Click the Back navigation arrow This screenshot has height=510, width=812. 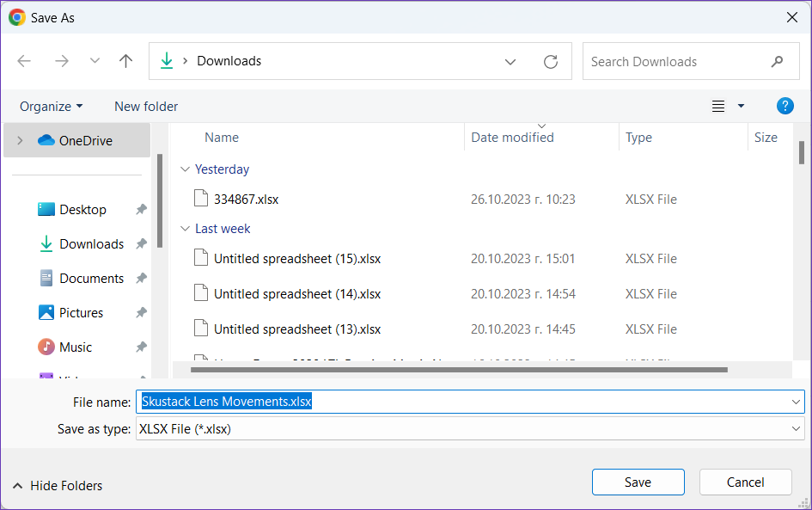click(x=24, y=61)
